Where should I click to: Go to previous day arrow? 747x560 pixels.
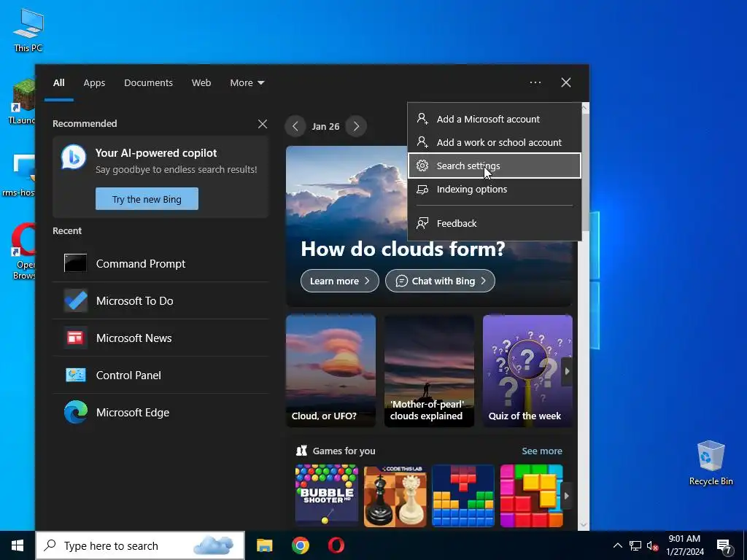pyautogui.click(x=295, y=126)
